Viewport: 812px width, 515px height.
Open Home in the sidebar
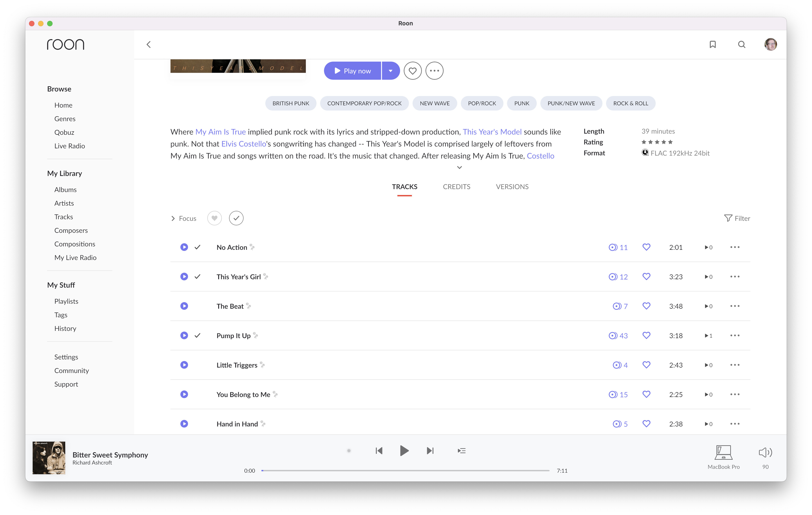pos(63,105)
